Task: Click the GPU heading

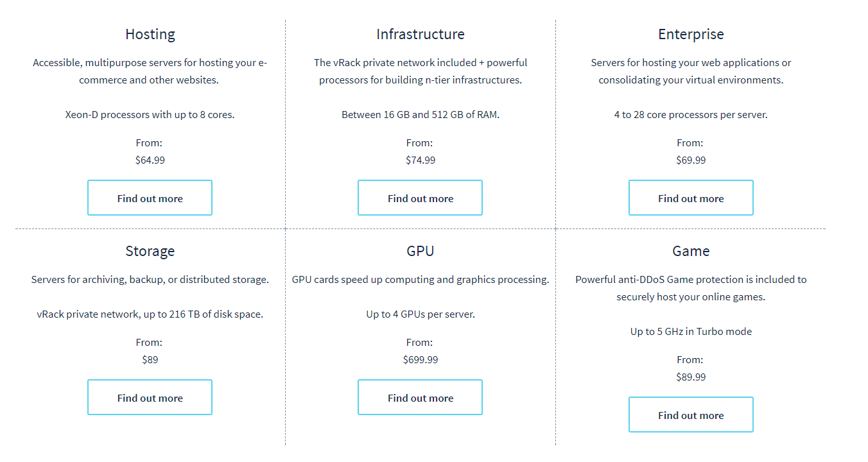Action: pos(421,251)
